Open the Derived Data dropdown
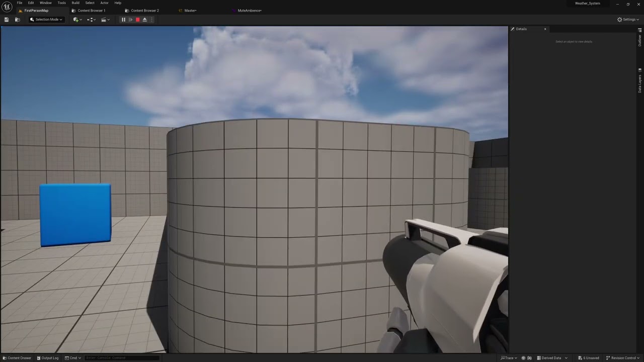Image resolution: width=644 pixels, height=362 pixels. coord(552,358)
